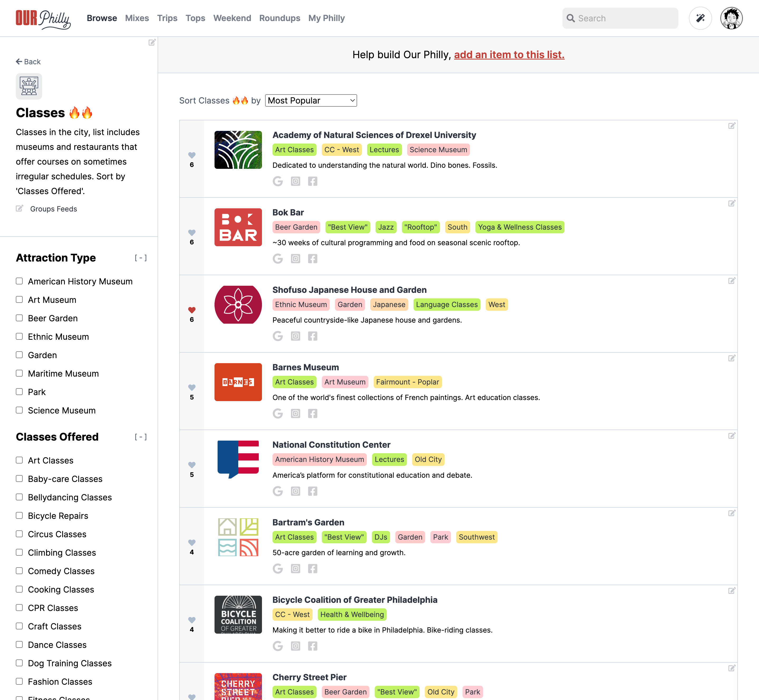Open Shofuso Japanese House and Garden title
The width and height of the screenshot is (759, 700).
349,290
